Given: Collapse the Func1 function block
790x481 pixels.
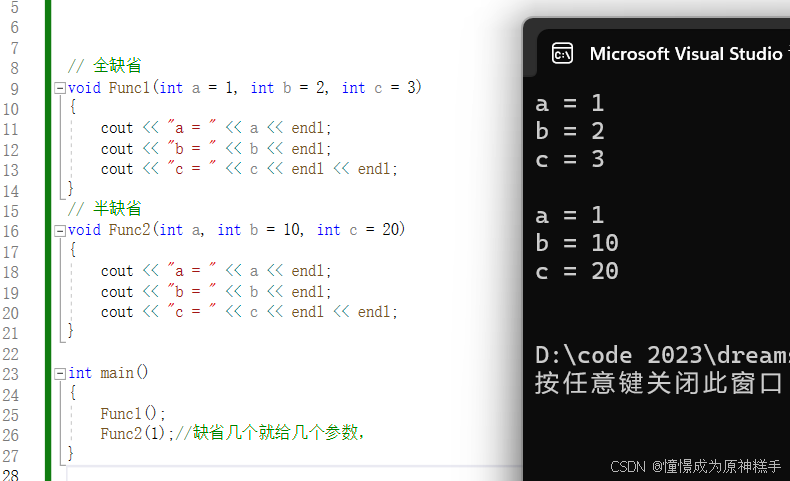Looking at the screenshot, I should tap(60, 88).
